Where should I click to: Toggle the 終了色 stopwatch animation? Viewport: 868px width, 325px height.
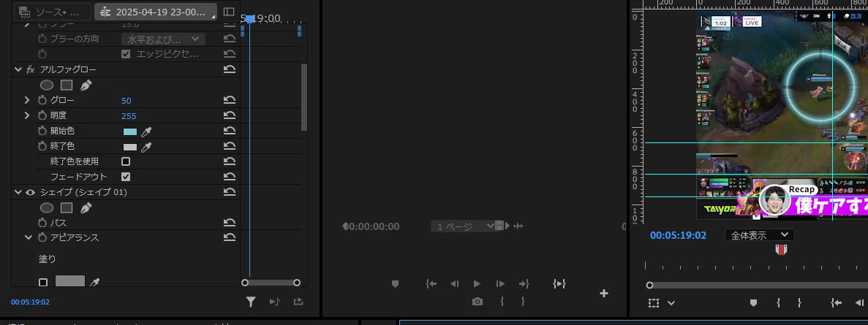coord(42,147)
